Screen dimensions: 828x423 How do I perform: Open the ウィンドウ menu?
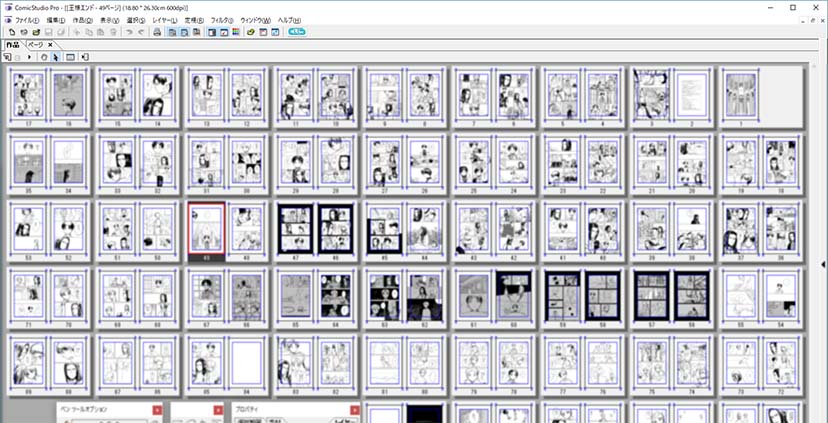(256, 20)
